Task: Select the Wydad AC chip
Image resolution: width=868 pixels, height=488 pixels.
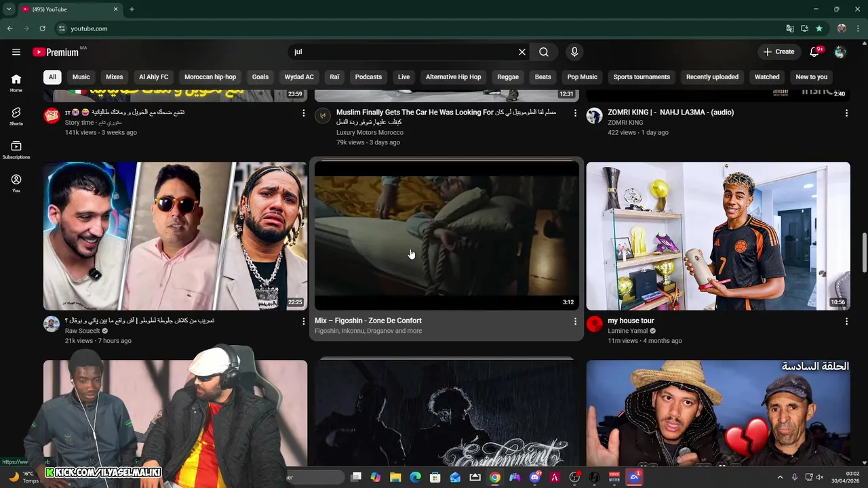Action: (x=299, y=77)
